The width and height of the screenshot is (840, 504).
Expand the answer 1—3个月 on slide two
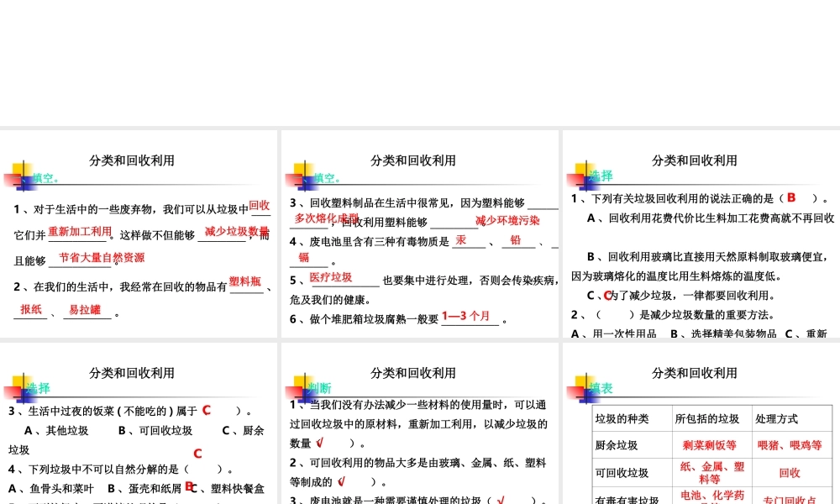(466, 315)
